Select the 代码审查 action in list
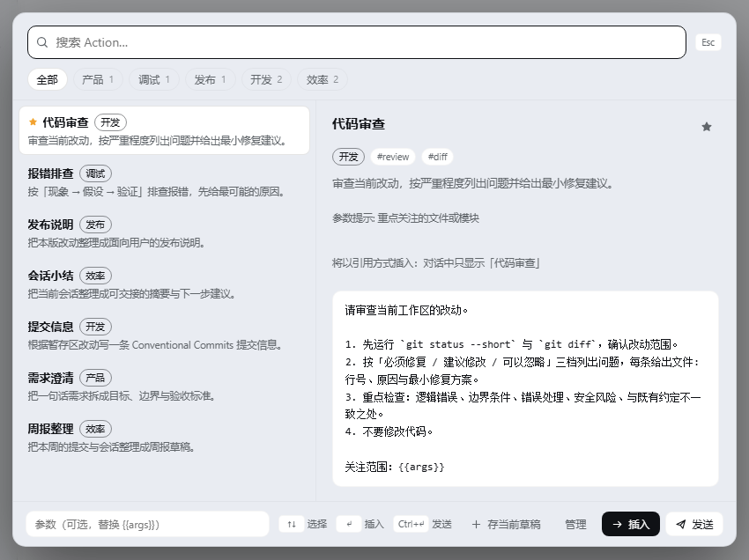749x560 pixels. [164, 130]
